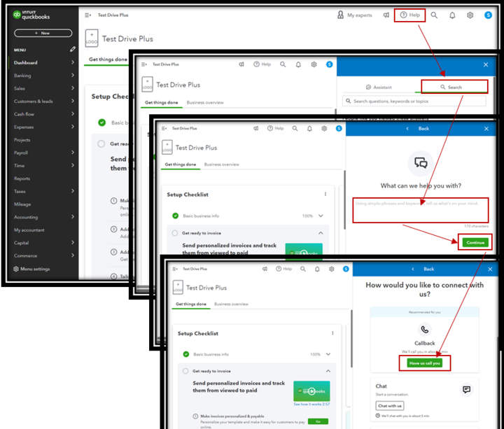Screen dimensions: 504x429
Task: Click magnifier search icon in backmost sidebar window
Action: (434, 15)
